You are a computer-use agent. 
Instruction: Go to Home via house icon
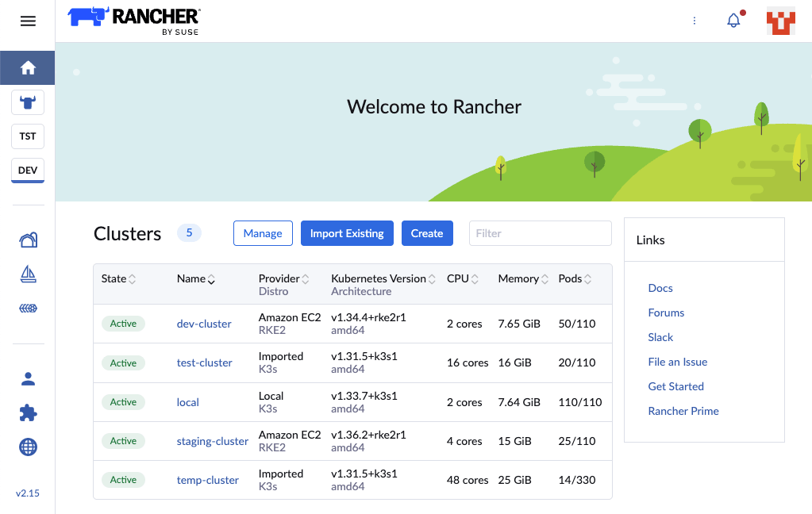point(28,67)
